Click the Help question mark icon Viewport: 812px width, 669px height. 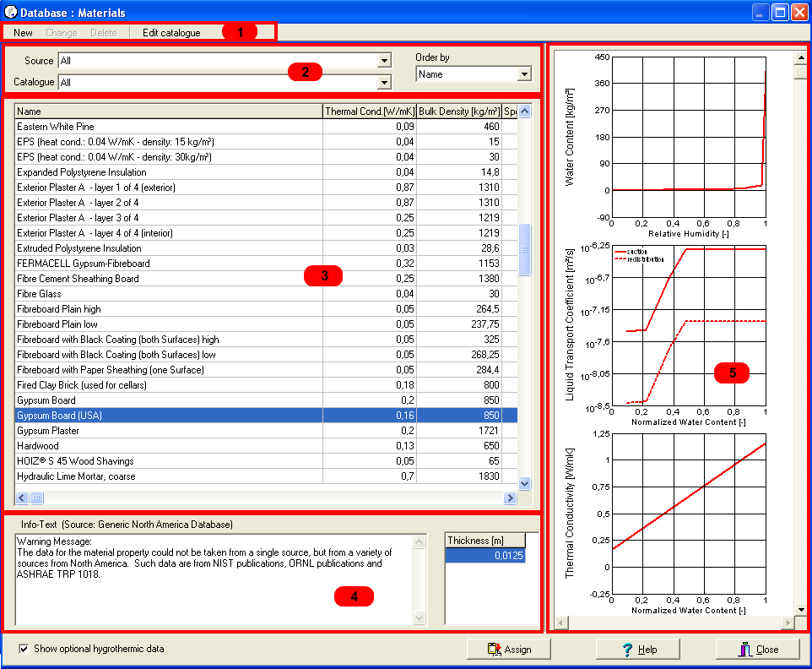628,650
